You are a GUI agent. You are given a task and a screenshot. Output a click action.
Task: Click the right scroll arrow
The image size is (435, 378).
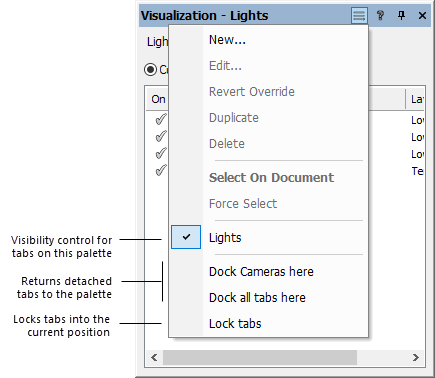(x=416, y=358)
